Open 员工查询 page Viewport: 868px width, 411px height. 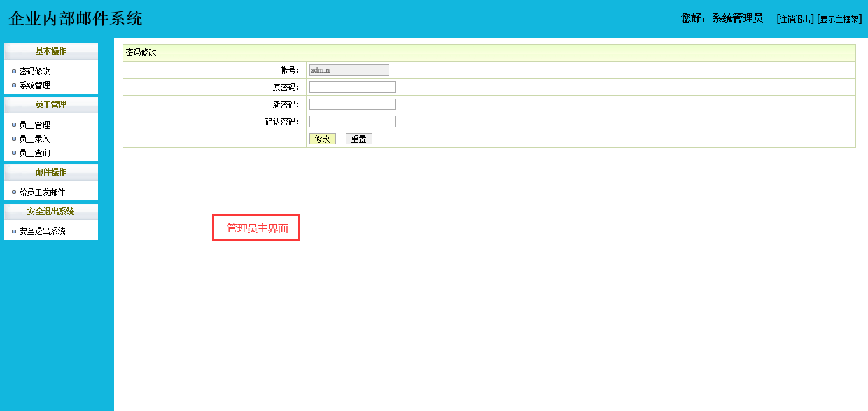34,153
